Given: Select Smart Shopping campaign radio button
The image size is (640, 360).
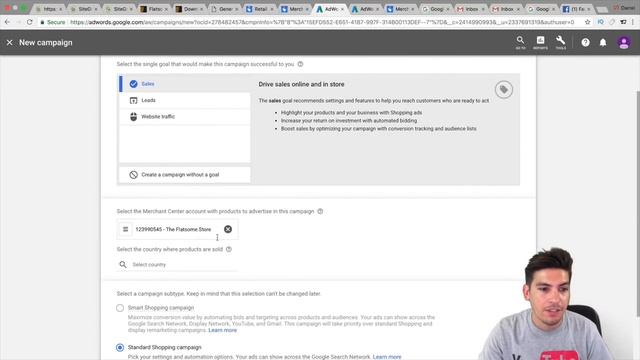Looking at the screenshot, I should tap(120, 308).
